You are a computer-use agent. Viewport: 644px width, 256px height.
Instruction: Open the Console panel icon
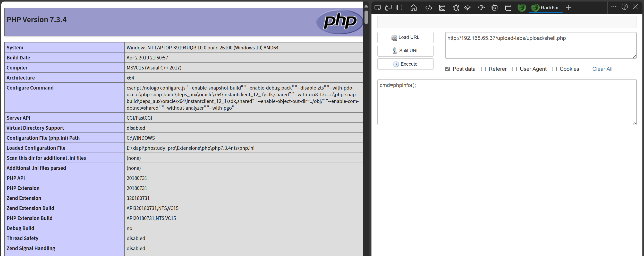(x=442, y=8)
